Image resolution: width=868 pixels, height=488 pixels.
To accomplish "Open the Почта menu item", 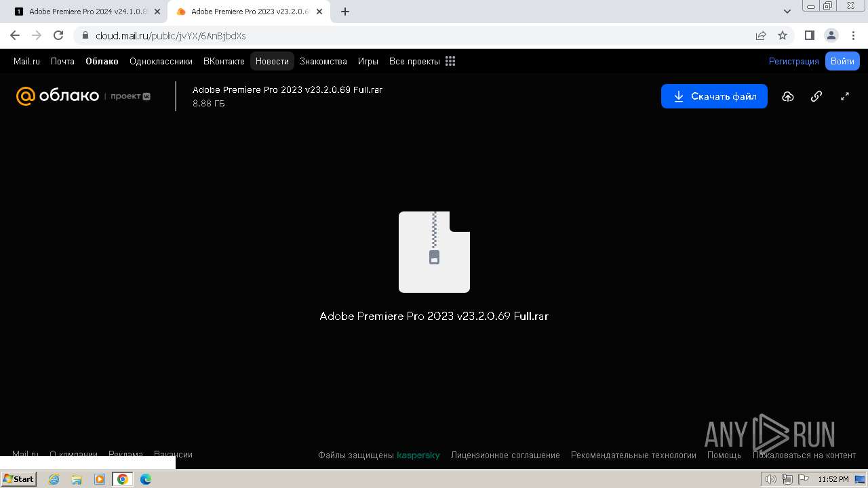I will tap(62, 61).
